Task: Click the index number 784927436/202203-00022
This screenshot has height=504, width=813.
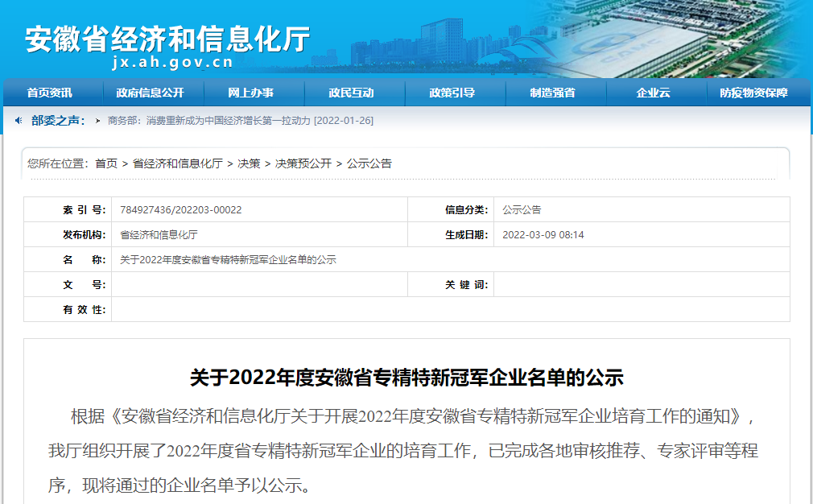Action: (180, 210)
